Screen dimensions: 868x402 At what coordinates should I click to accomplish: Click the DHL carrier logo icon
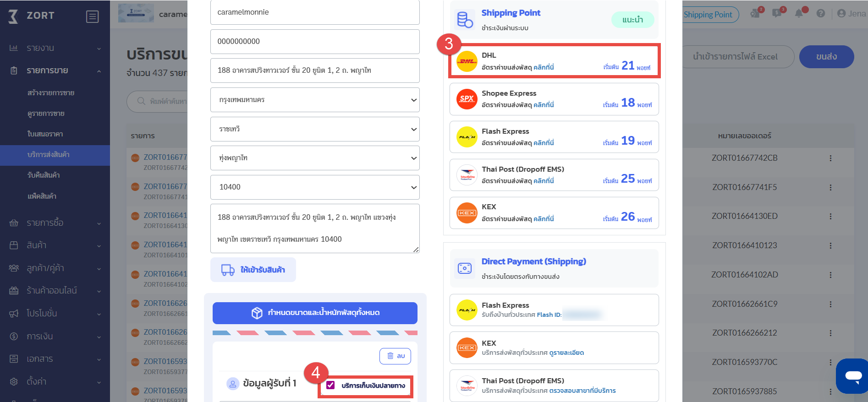tap(467, 61)
